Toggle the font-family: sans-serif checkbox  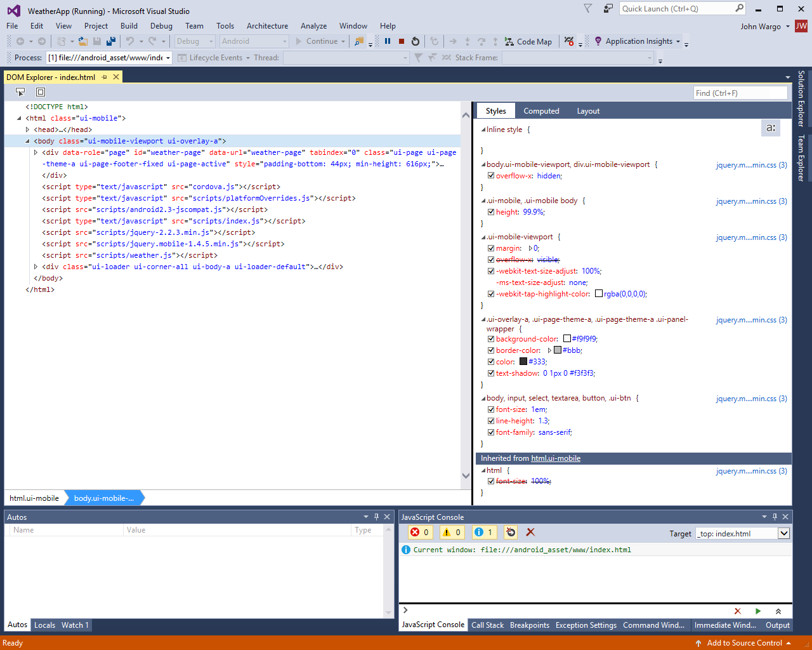[x=491, y=432]
